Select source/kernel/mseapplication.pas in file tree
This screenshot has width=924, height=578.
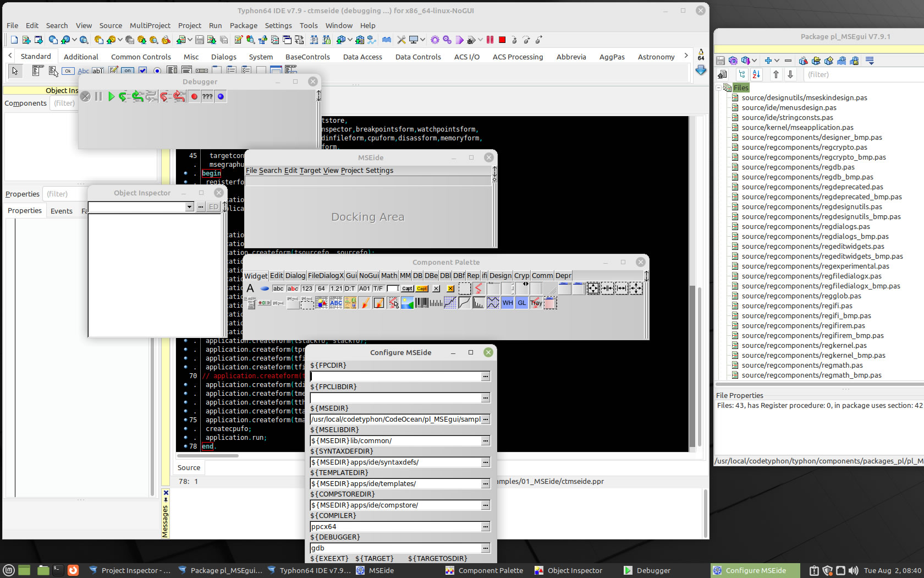point(798,128)
